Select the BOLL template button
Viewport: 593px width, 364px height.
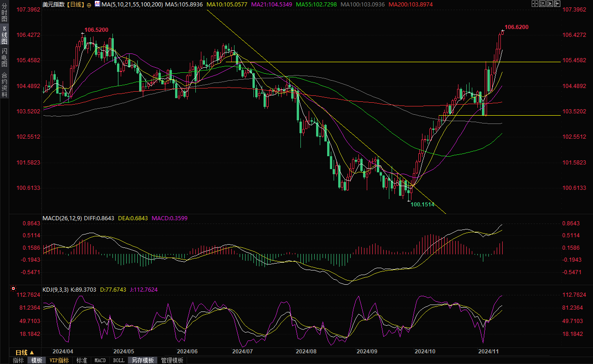coord(118,360)
